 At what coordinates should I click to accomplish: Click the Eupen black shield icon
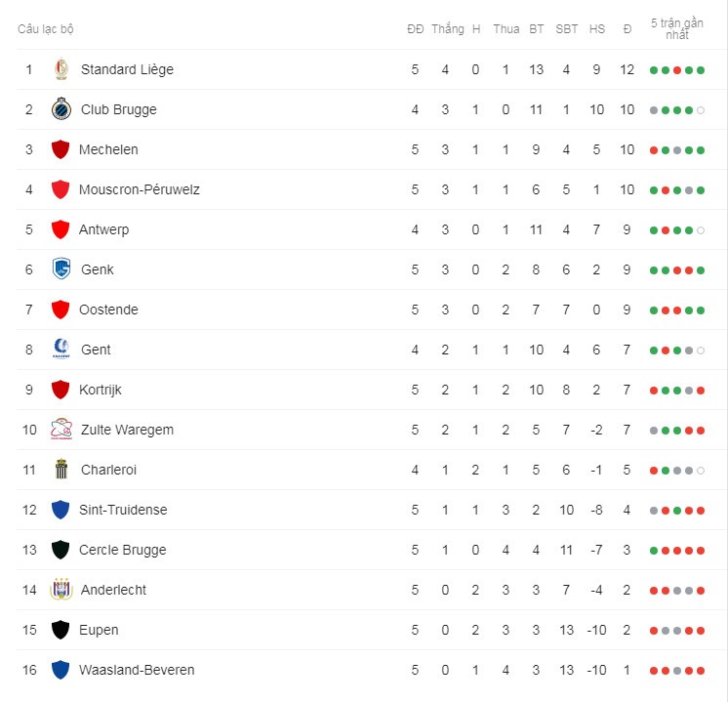coord(61,630)
